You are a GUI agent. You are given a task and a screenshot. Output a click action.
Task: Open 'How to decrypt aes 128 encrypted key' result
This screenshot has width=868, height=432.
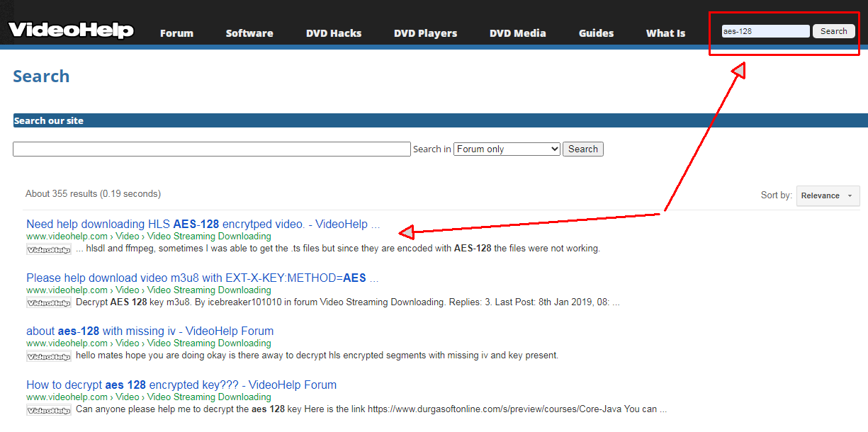[x=181, y=385]
